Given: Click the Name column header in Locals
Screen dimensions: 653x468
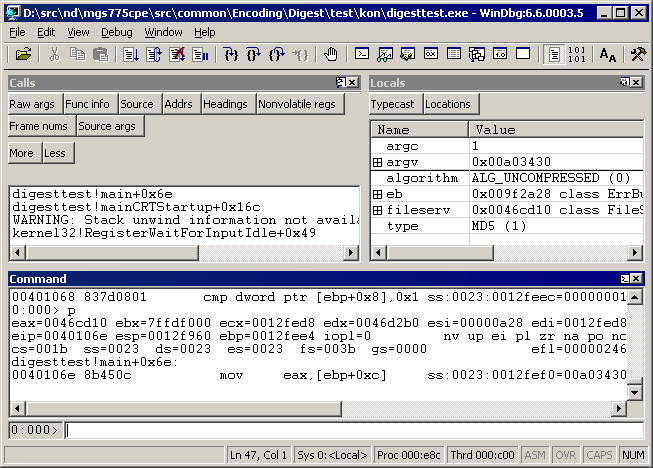Looking at the screenshot, I should point(420,129).
